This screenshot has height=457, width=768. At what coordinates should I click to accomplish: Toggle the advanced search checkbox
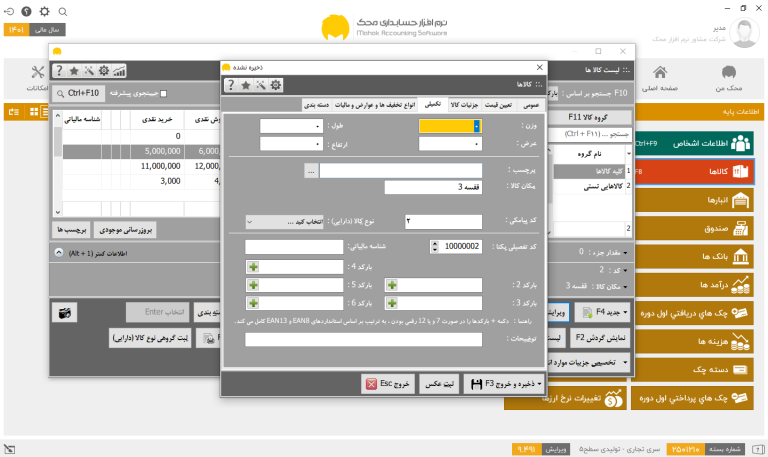coord(164,94)
